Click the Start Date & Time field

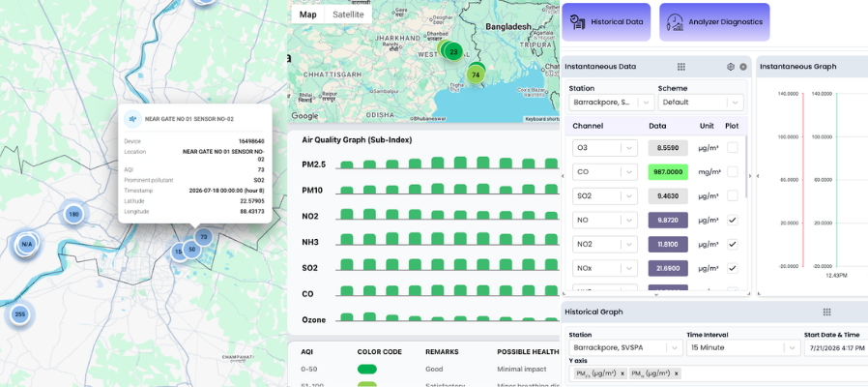pos(836,347)
